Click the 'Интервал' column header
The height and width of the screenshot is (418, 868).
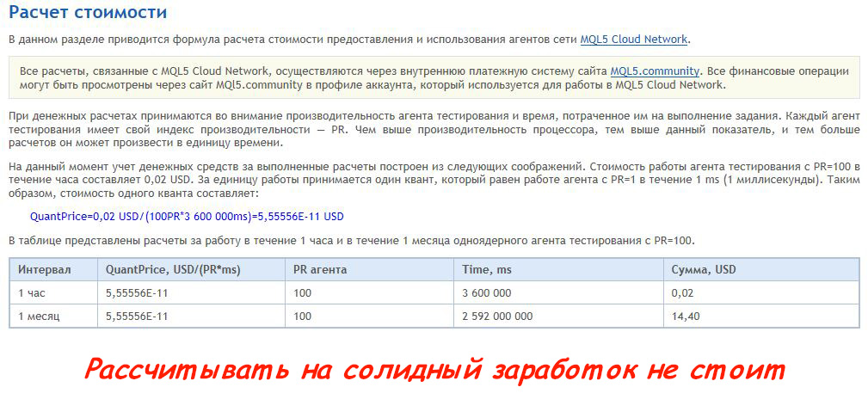tap(53, 269)
